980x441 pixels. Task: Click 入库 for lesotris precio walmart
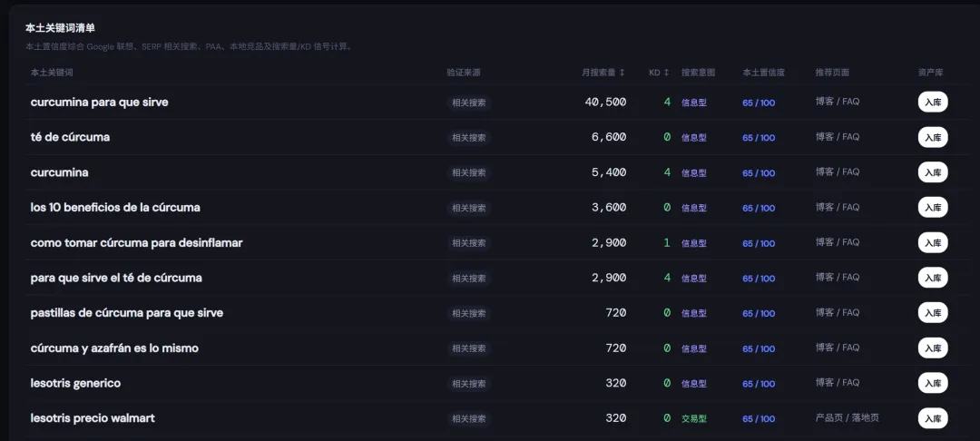pyautogui.click(x=933, y=418)
